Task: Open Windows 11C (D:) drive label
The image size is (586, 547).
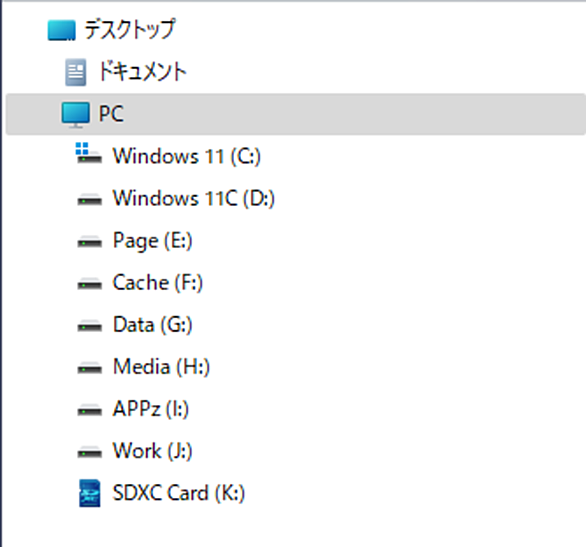Action: 194,198
